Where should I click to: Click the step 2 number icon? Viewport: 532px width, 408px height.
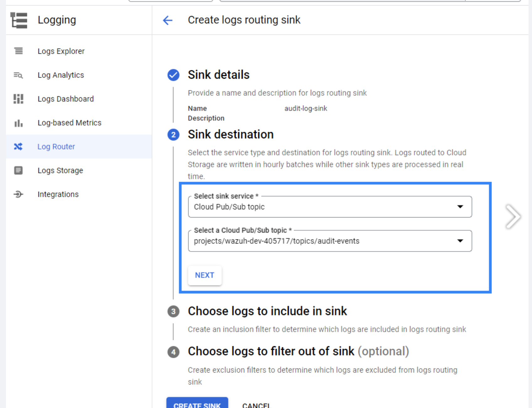[x=173, y=135]
